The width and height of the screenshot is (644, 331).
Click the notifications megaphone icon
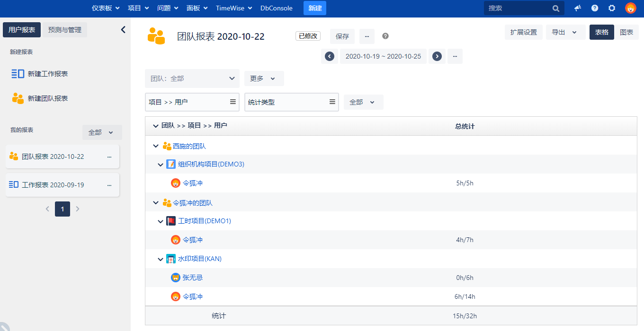578,8
